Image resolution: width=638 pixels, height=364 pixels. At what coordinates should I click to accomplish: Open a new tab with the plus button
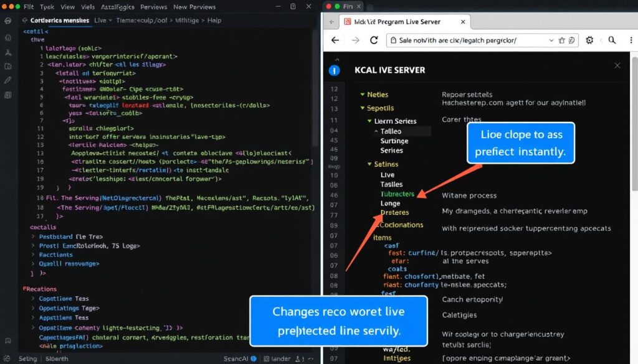tap(331, 22)
